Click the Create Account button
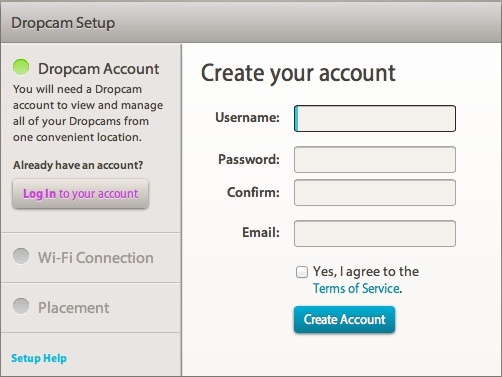 pos(344,320)
